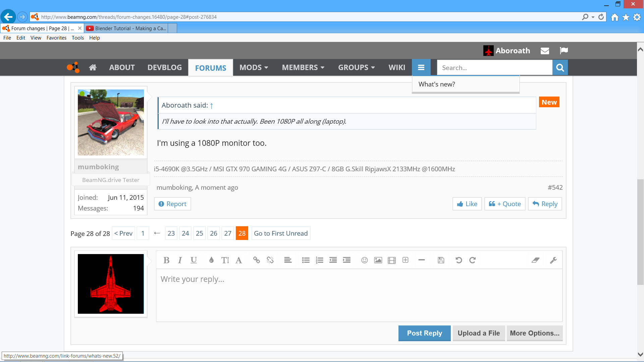The width and height of the screenshot is (644, 362).
Task: Click Go to First Unread
Action: pos(281,233)
